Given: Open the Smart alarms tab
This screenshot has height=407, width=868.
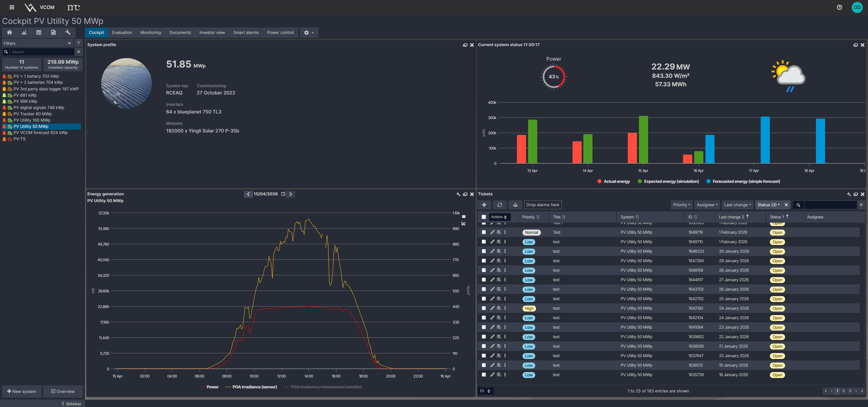Looking at the screenshot, I should point(246,33).
